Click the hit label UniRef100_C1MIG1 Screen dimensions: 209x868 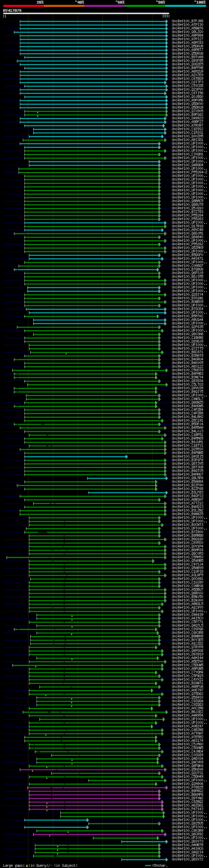187,132
